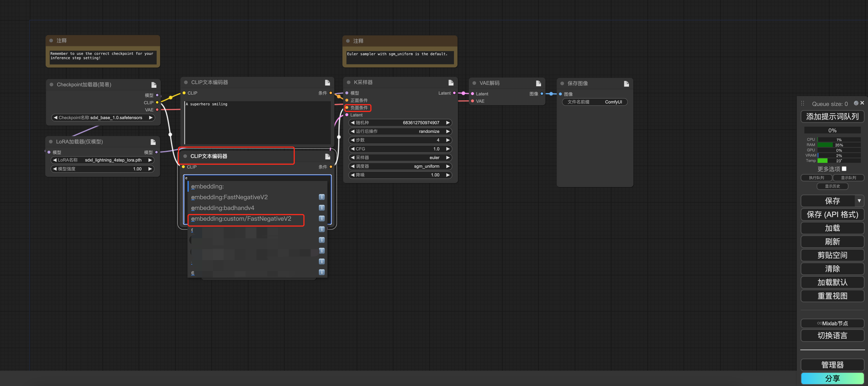Increase 降噪 with right arrow
This screenshot has height=386, width=868.
[448, 175]
